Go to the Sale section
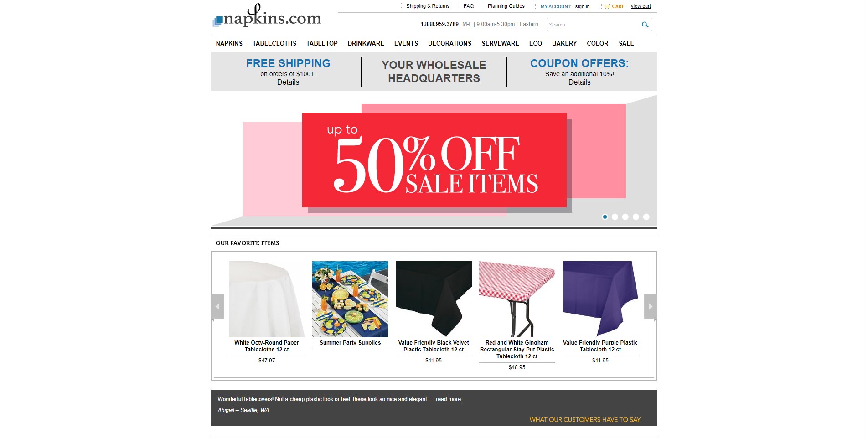The image size is (868, 438). pyautogui.click(x=626, y=43)
